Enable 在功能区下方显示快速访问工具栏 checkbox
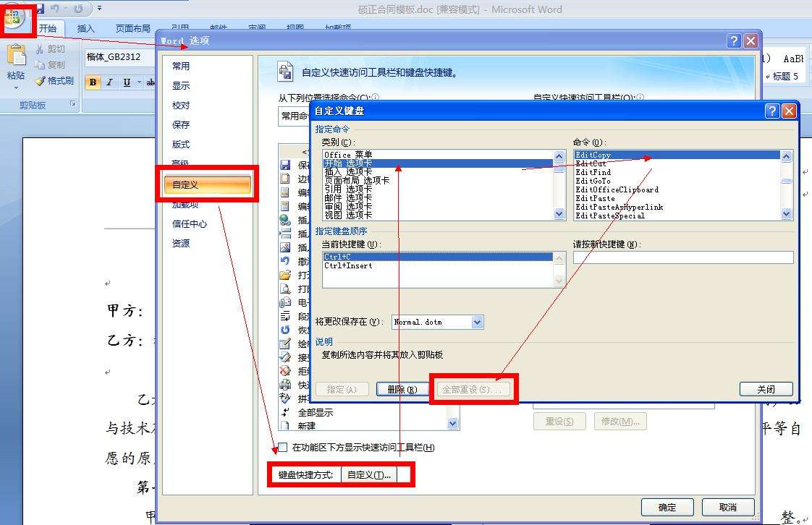The height and width of the screenshot is (525, 812). [283, 448]
